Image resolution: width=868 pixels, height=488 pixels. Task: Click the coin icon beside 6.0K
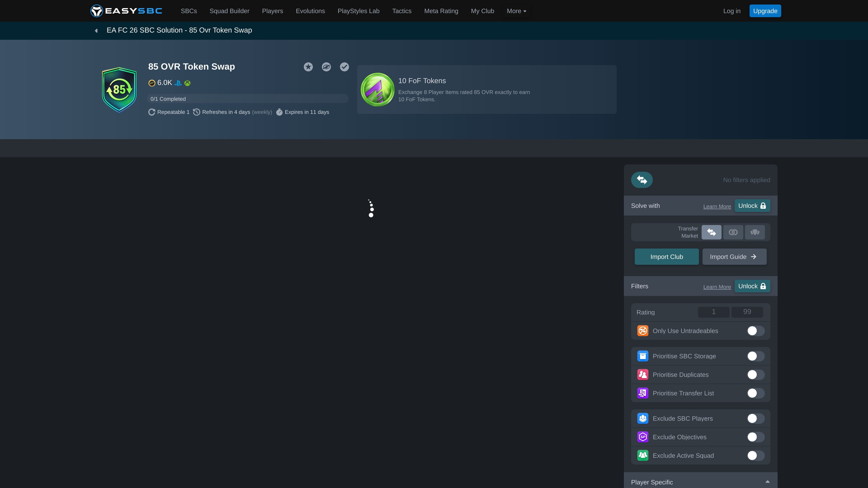point(152,83)
